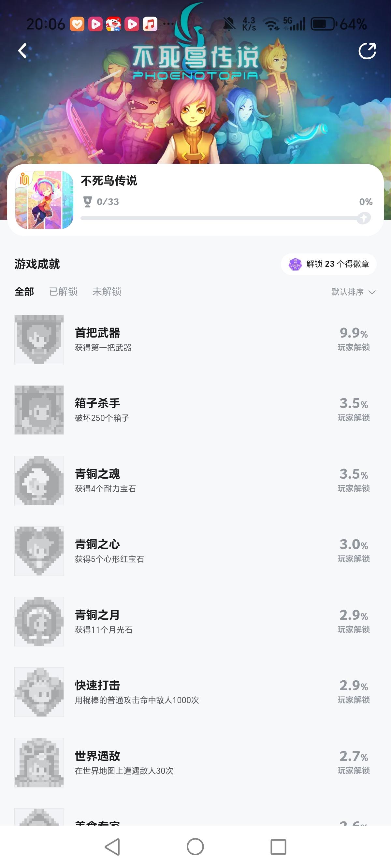The width and height of the screenshot is (391, 868).
Task: Switch to the 未解锁 tab
Action: click(x=107, y=292)
